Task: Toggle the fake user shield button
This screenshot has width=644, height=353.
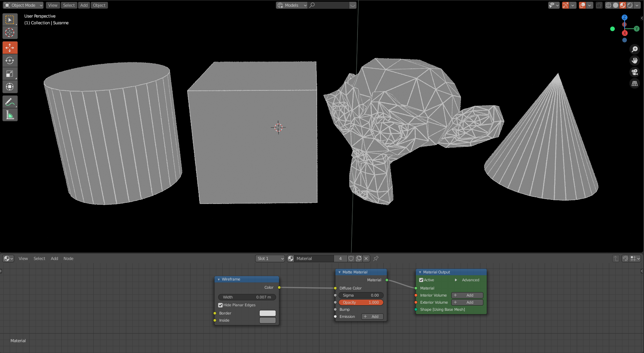Action: pos(351,258)
